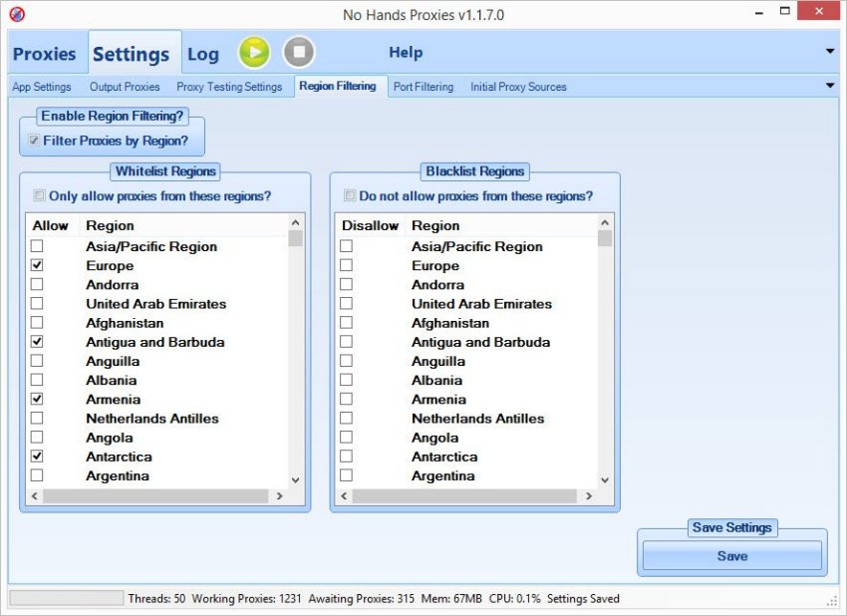Open Initial Proxy Sources sub-tab

[x=518, y=87]
